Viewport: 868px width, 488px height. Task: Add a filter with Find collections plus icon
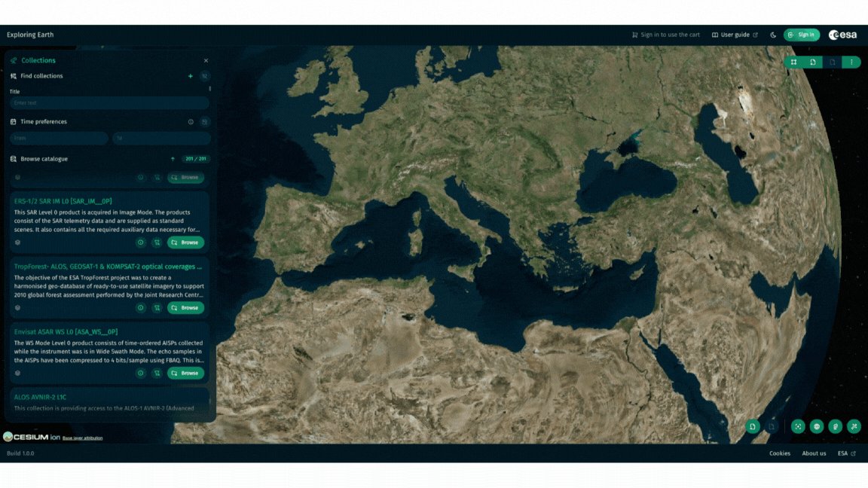[191, 76]
